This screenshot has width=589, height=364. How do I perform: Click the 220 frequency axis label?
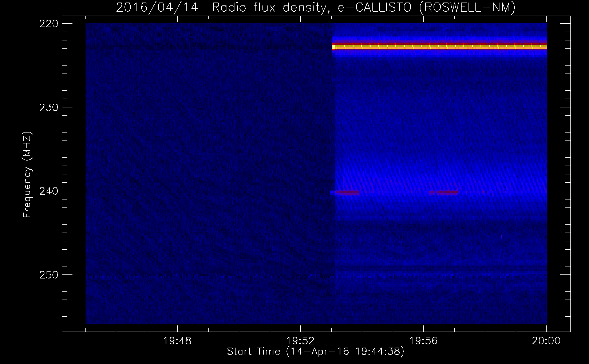click(x=48, y=24)
